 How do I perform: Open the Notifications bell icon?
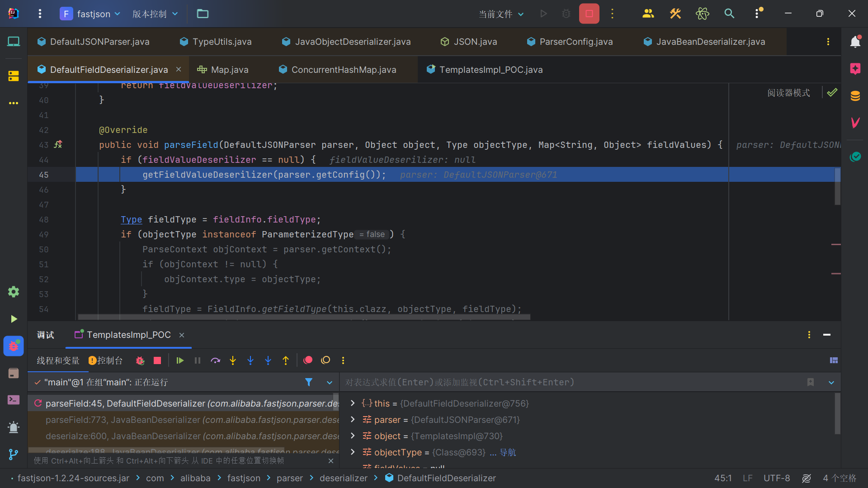coord(855,42)
